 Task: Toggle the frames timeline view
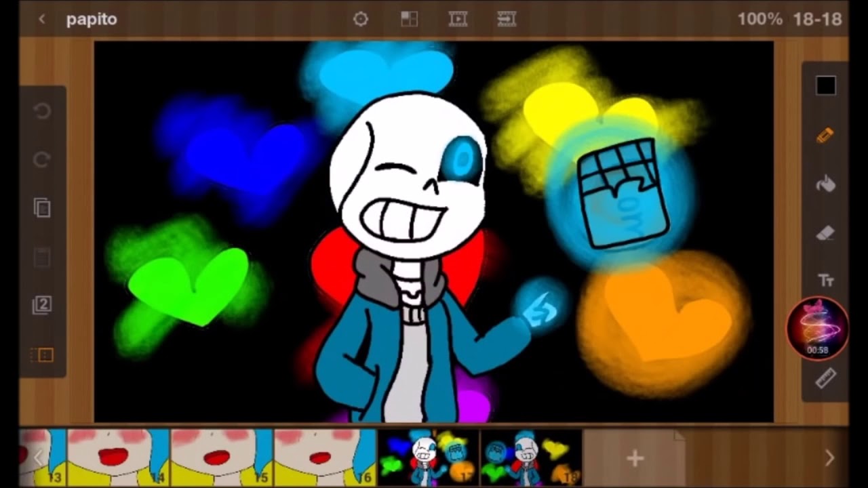pyautogui.click(x=42, y=354)
